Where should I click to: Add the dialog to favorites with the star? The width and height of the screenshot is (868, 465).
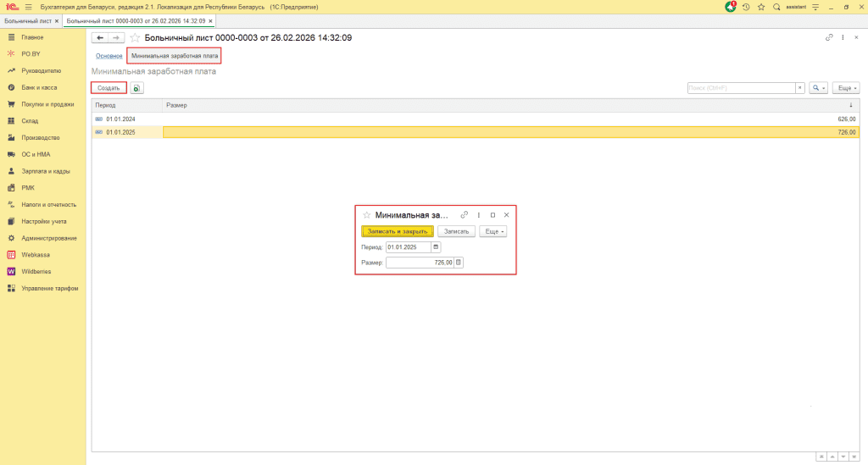366,215
